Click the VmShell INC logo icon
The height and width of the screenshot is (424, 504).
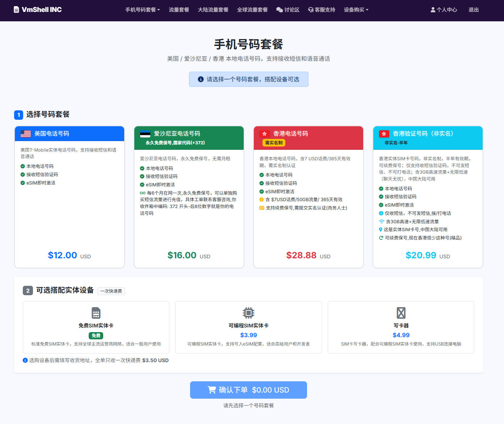16,10
